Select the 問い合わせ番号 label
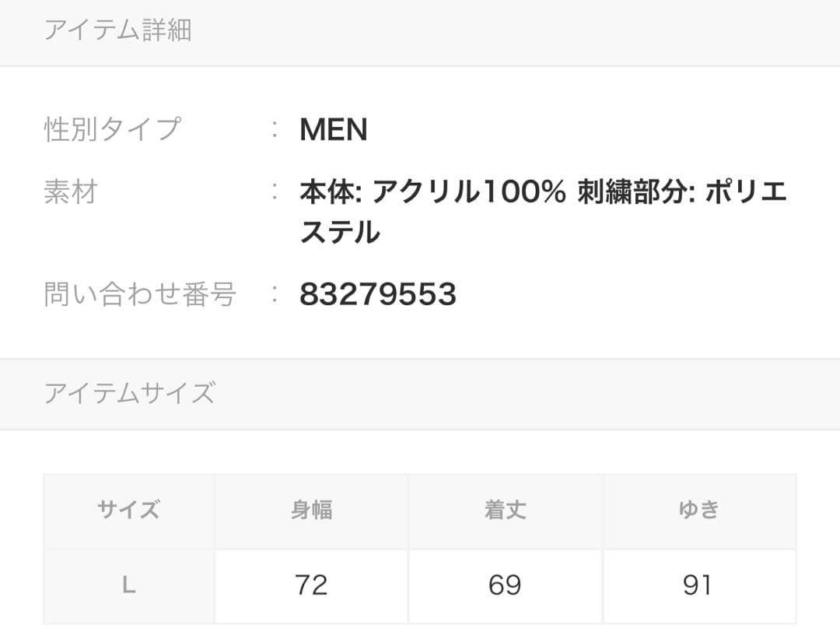Viewport: 840px width, 639px height. [140, 294]
